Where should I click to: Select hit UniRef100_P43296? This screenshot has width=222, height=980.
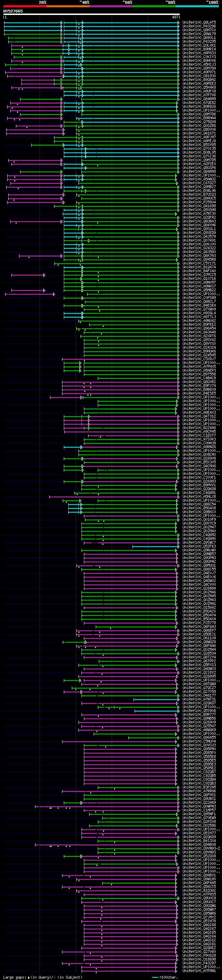[199, 26]
